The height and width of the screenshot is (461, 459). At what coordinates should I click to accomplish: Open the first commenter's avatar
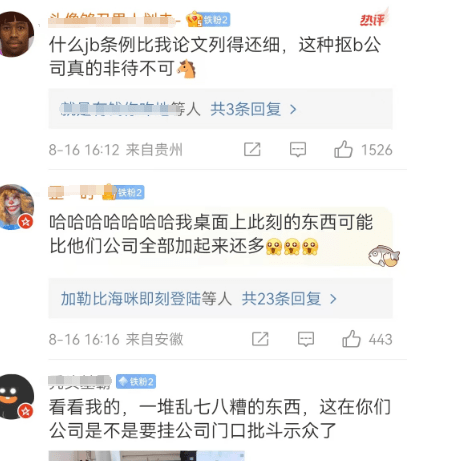tap(16, 33)
